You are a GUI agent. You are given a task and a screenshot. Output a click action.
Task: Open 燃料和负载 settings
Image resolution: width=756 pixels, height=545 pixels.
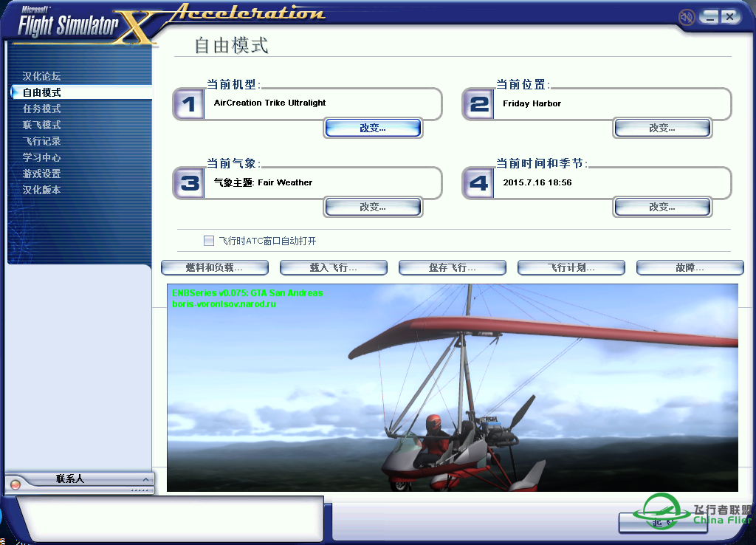point(214,267)
